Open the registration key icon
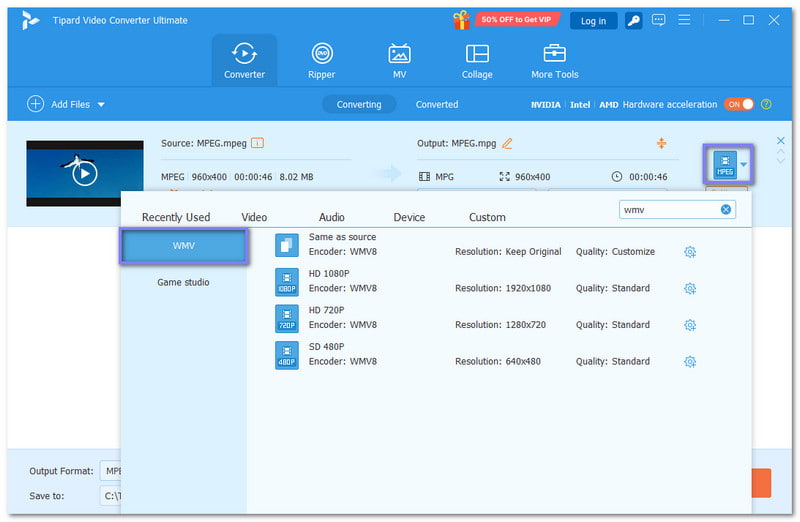Viewport: 800px width, 522px height. pyautogui.click(x=633, y=20)
